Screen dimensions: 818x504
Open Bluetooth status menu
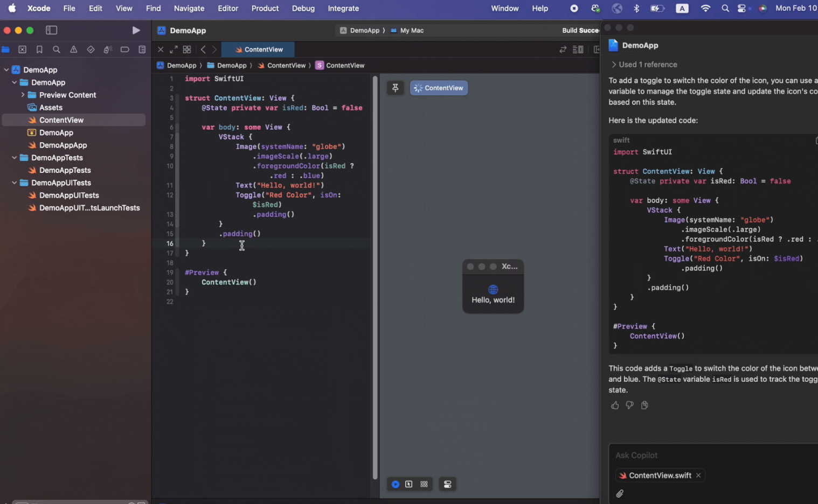pyautogui.click(x=636, y=9)
